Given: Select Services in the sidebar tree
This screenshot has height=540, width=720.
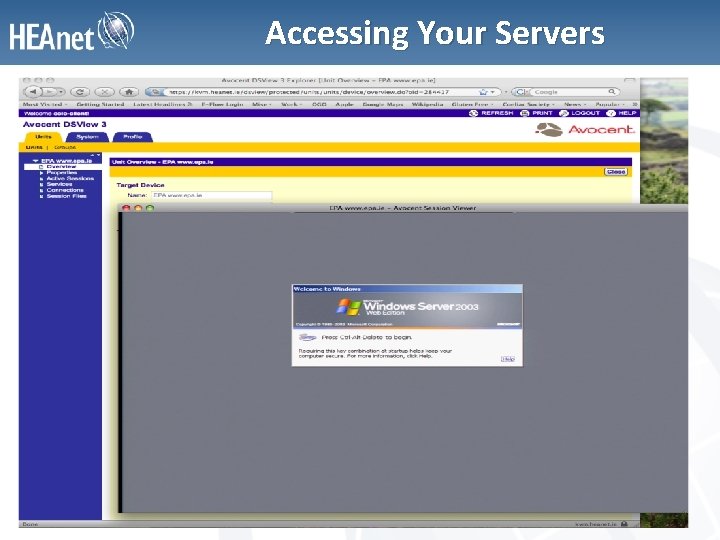Looking at the screenshot, I should 59,184.
